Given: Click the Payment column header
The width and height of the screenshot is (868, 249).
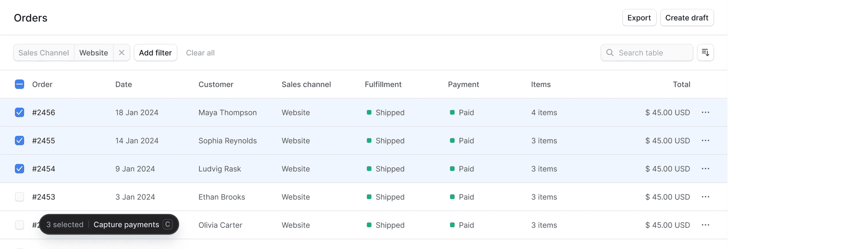Looking at the screenshot, I should [x=463, y=84].
